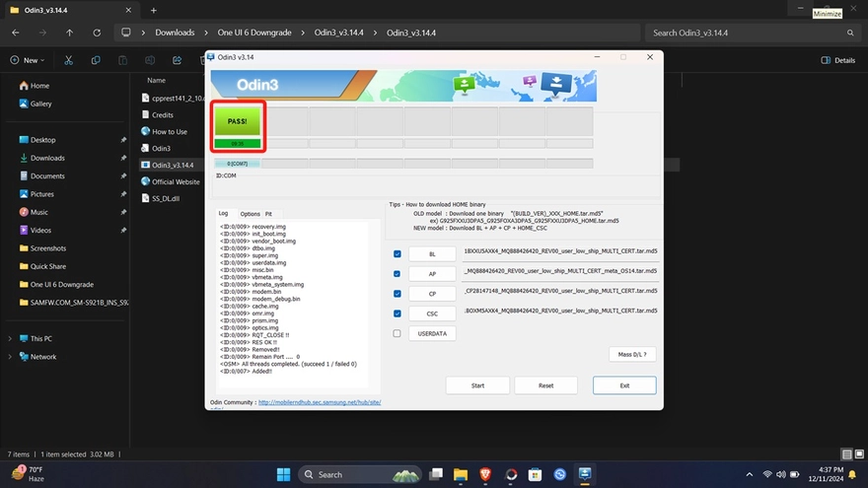Screen dimensions: 868x488
Task: Select the Credits file
Action: click(x=157, y=114)
